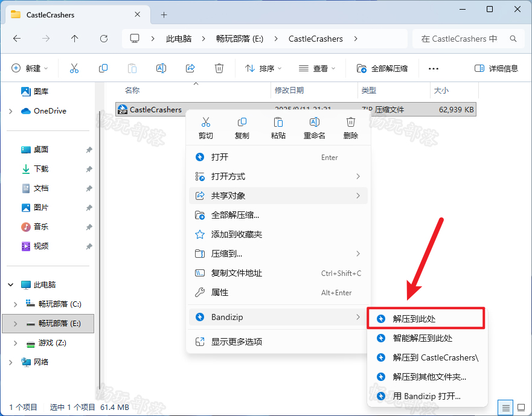The width and height of the screenshot is (532, 416).
Task: Select 智能解压到此处 in Bandizip submenu
Action: click(427, 338)
